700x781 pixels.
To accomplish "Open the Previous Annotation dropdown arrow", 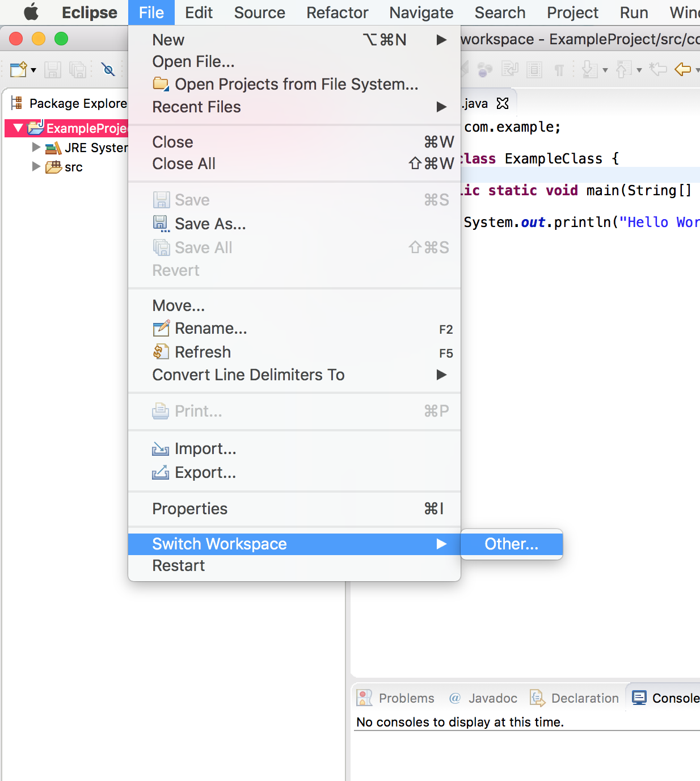I will (639, 70).
